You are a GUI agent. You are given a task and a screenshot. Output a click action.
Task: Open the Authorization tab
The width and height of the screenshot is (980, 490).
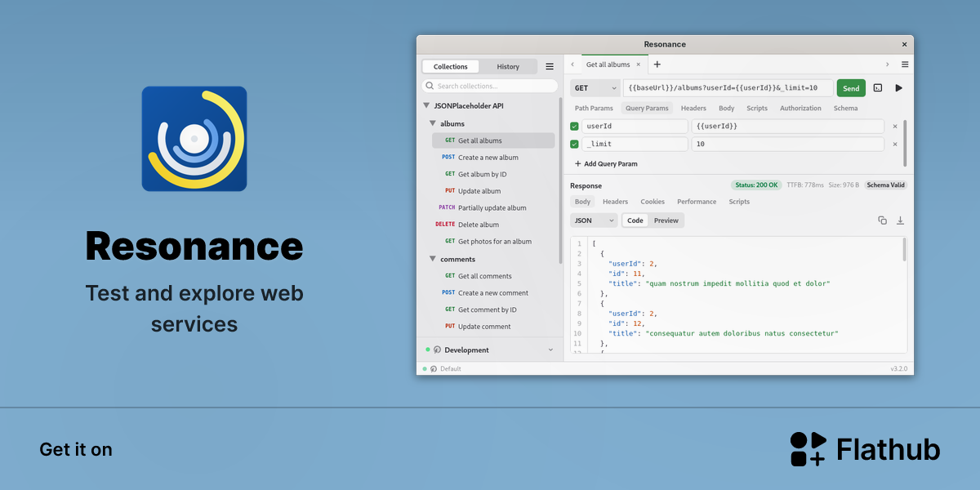click(x=800, y=108)
